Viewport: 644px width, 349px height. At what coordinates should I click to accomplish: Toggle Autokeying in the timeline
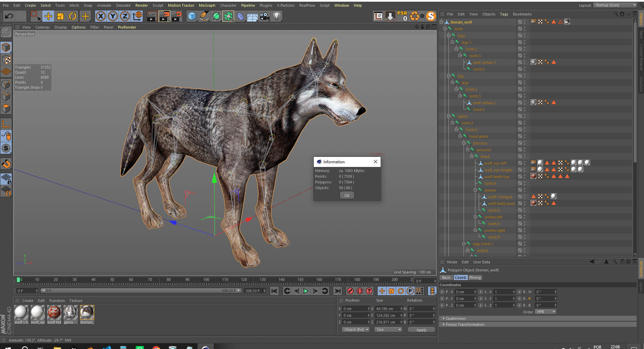click(359, 291)
